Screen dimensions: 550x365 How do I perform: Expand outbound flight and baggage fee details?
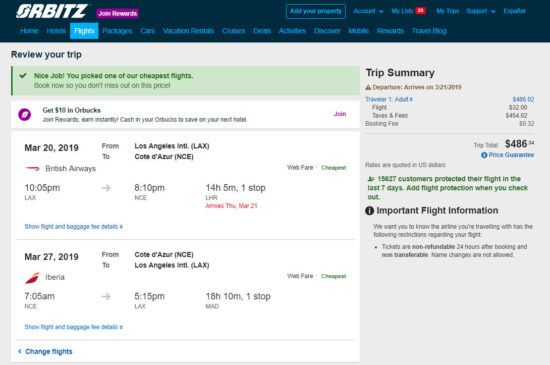tap(74, 227)
